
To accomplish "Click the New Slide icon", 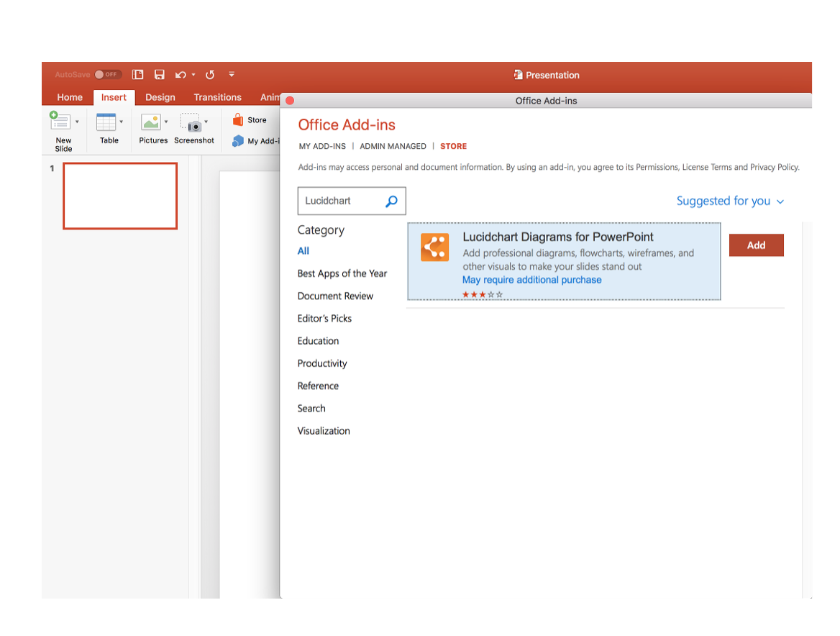I will pos(60,121).
